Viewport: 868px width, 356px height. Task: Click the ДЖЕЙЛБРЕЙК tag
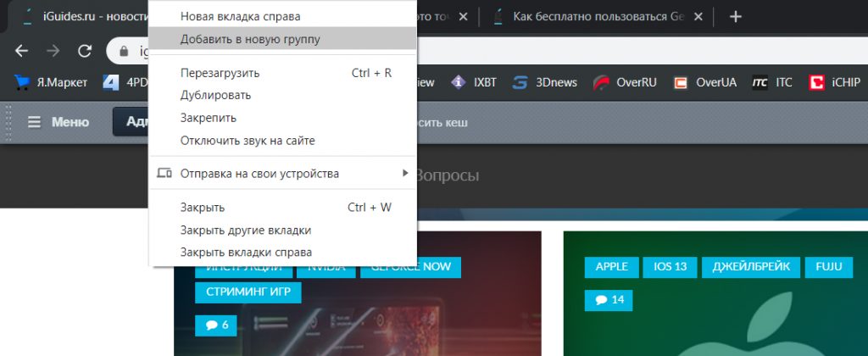[x=751, y=267]
